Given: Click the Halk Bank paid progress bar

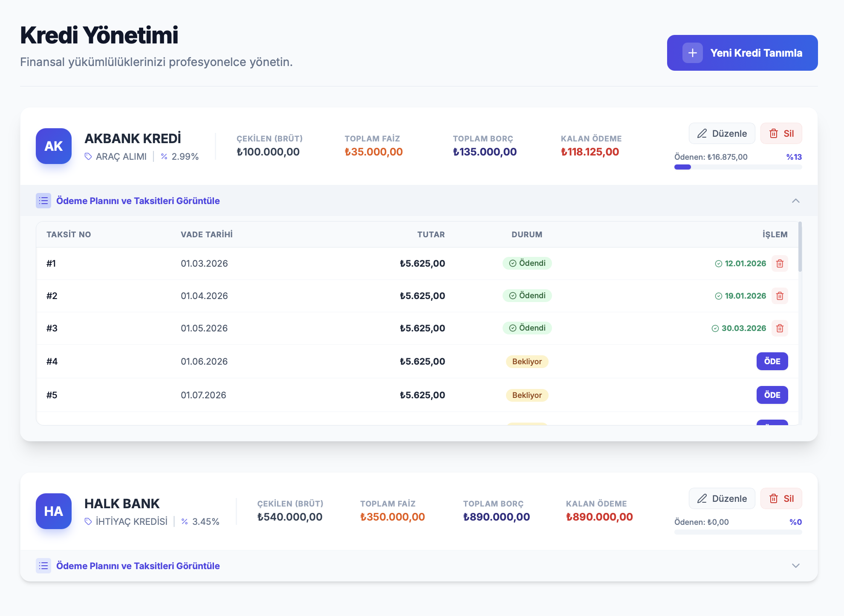Looking at the screenshot, I should click(738, 532).
